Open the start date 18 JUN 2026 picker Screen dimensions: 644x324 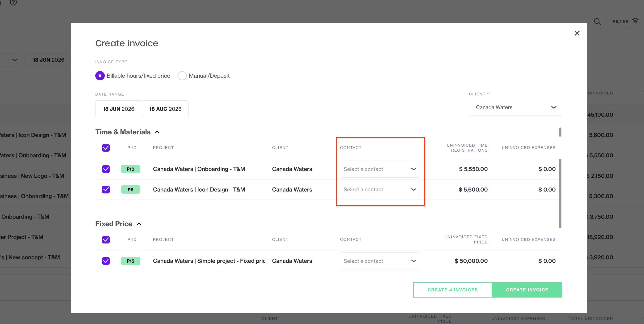tap(118, 109)
